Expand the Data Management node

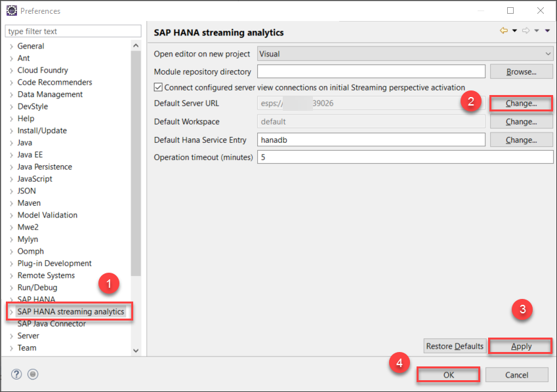[x=11, y=95]
